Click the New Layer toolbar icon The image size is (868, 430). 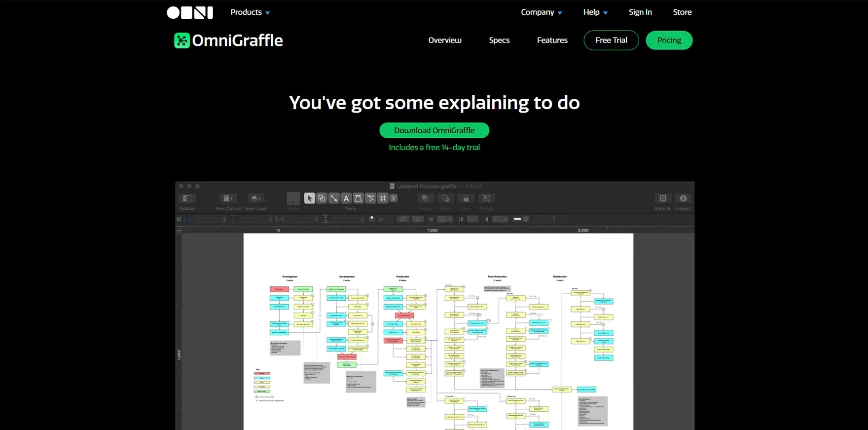tap(256, 198)
